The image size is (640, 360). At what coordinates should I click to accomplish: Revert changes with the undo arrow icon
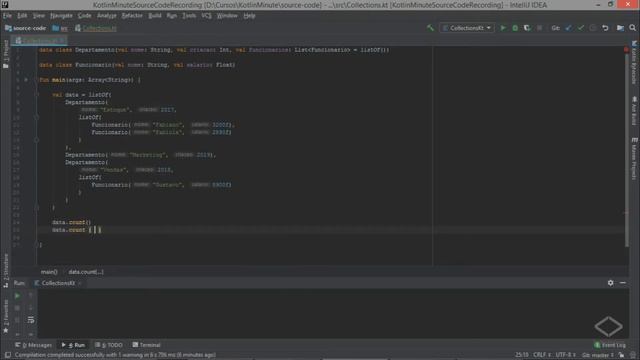pos(605,28)
